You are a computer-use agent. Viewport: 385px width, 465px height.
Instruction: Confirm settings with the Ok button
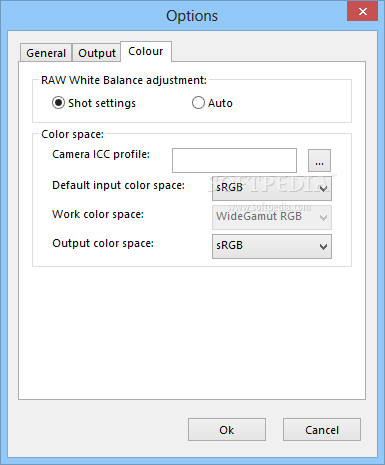point(227,430)
